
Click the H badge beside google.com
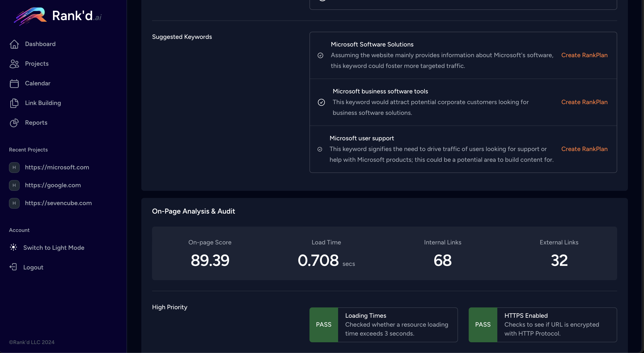coord(14,185)
